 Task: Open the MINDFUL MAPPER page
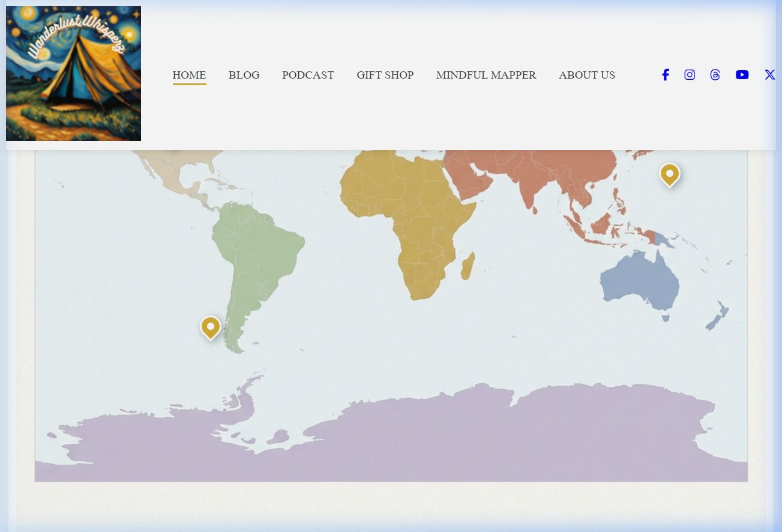point(486,75)
